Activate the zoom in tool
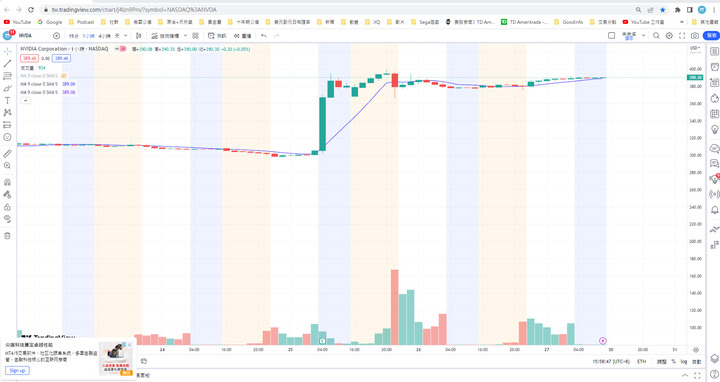 (7, 166)
